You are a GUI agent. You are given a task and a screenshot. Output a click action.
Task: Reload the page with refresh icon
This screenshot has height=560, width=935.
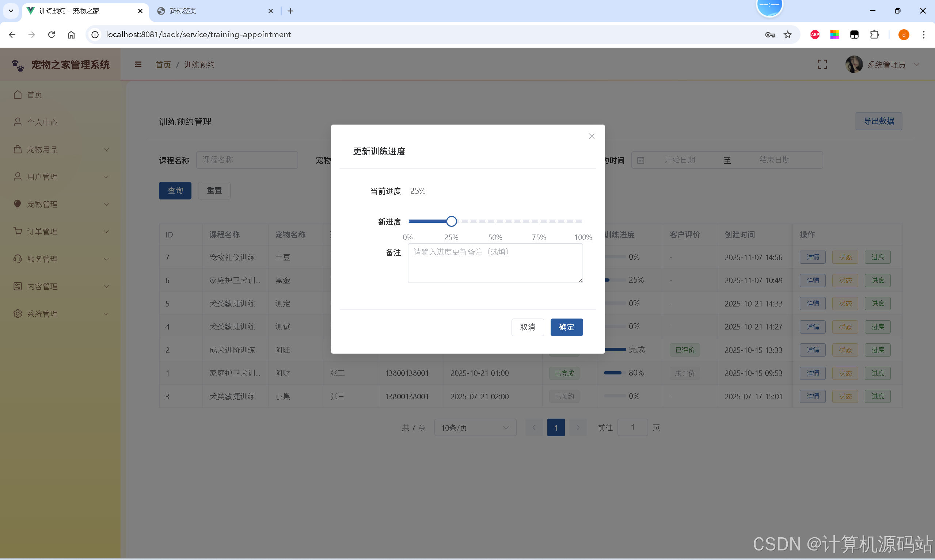coord(51,35)
